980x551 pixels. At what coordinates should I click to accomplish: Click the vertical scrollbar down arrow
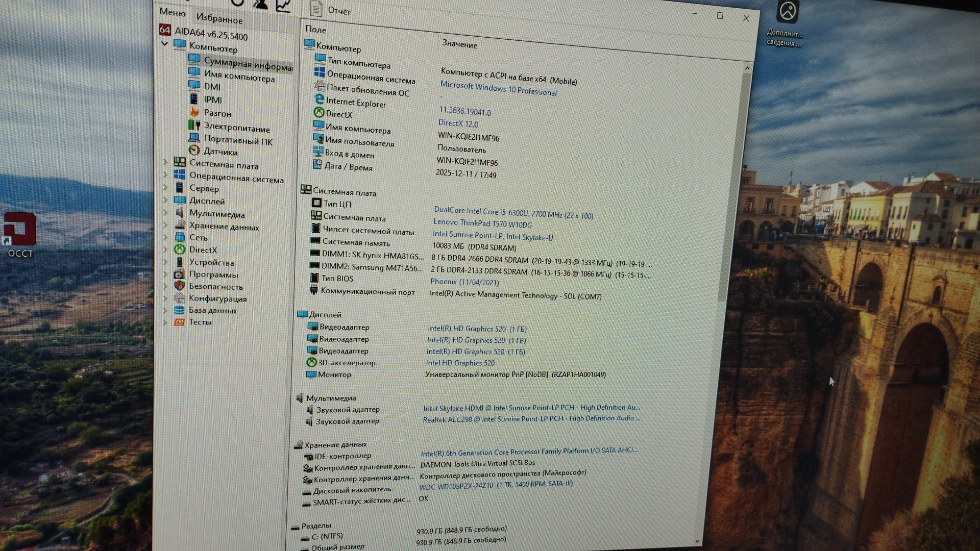point(697,541)
